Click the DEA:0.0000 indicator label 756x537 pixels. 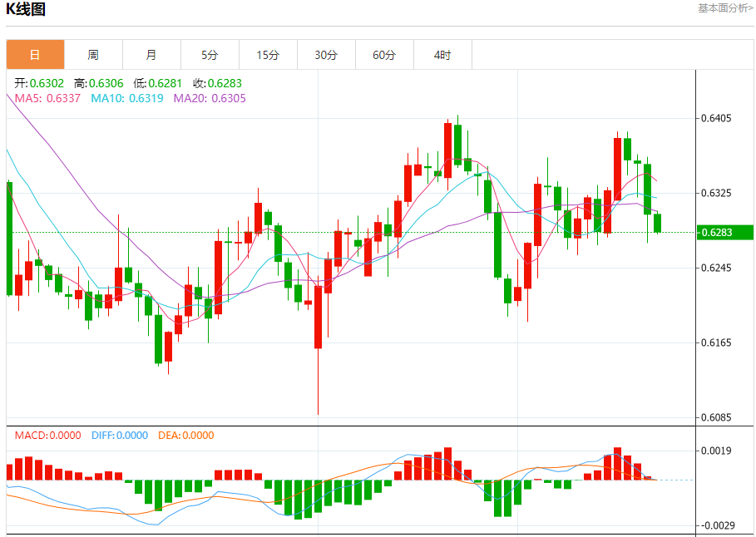pos(186,436)
